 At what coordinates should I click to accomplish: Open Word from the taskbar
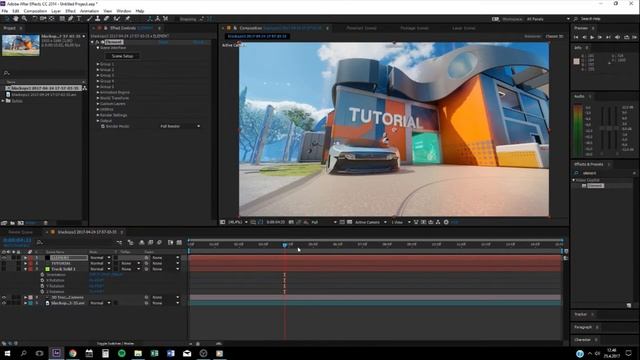tap(171, 353)
